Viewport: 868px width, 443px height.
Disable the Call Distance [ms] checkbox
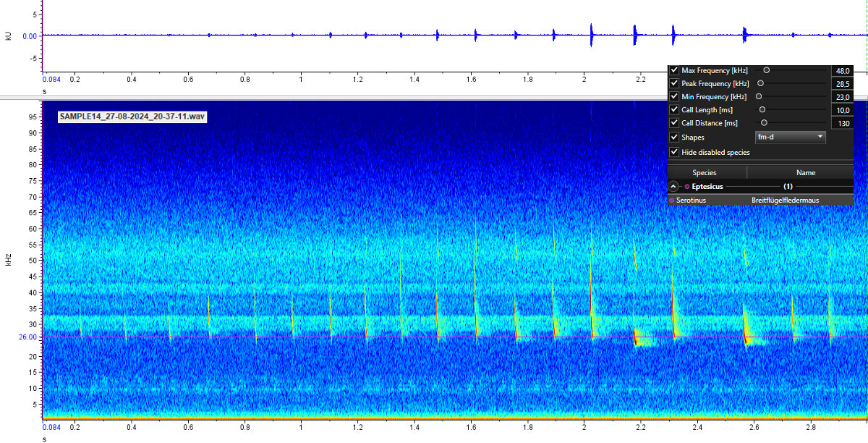675,123
